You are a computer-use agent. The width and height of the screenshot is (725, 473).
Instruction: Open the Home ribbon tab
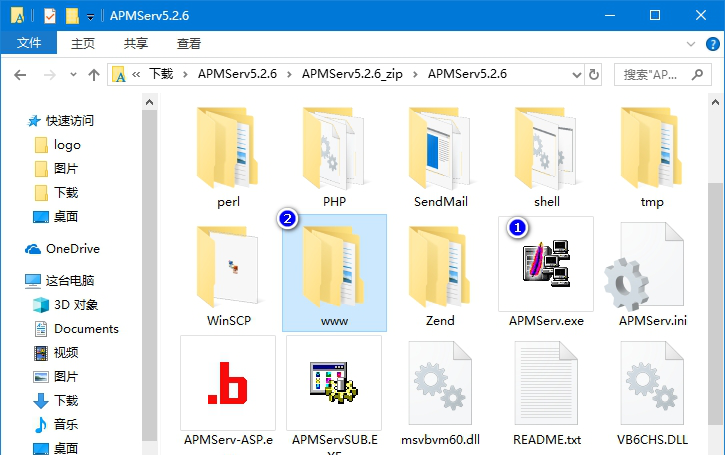(x=83, y=43)
